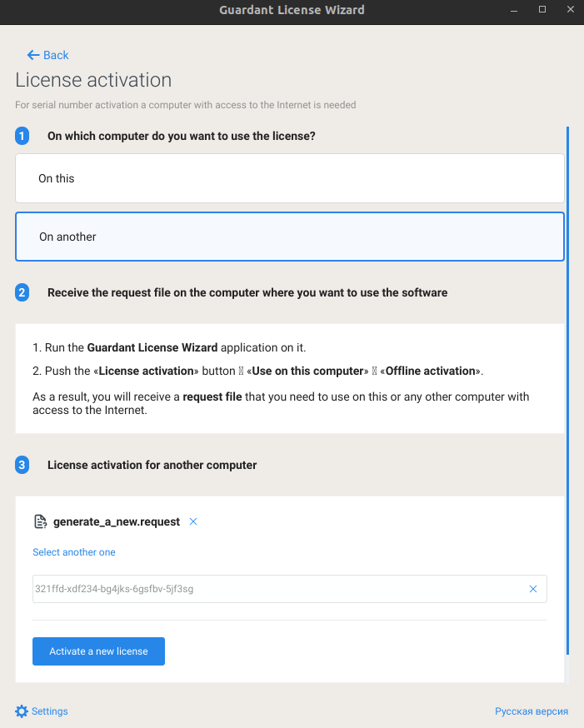584x728 pixels.
Task: Clear the serial number field using its X
Action: [x=532, y=589]
